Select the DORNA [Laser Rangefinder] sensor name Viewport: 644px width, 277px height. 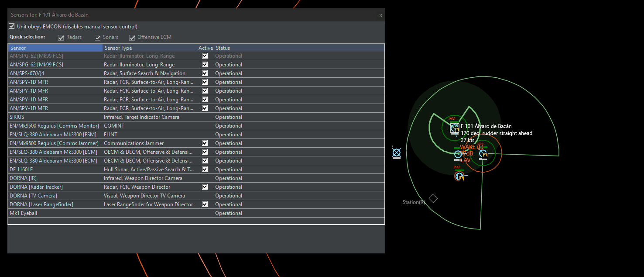[41, 204]
